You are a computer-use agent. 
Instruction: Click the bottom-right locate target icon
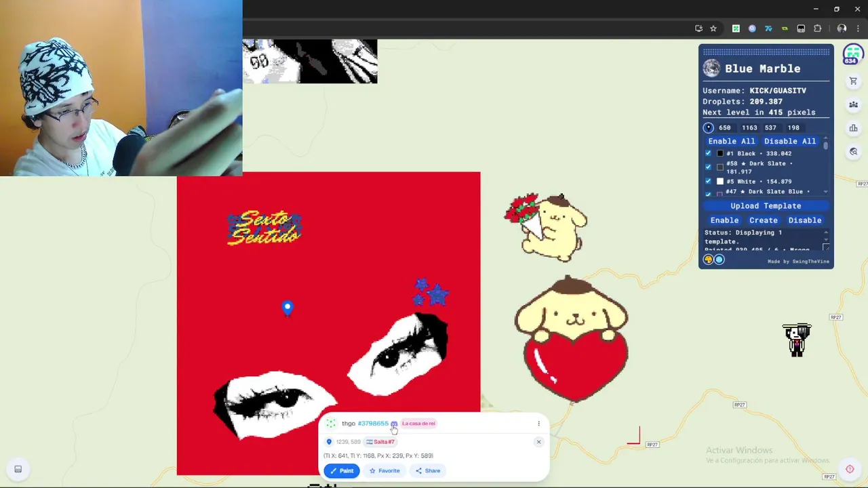850,469
